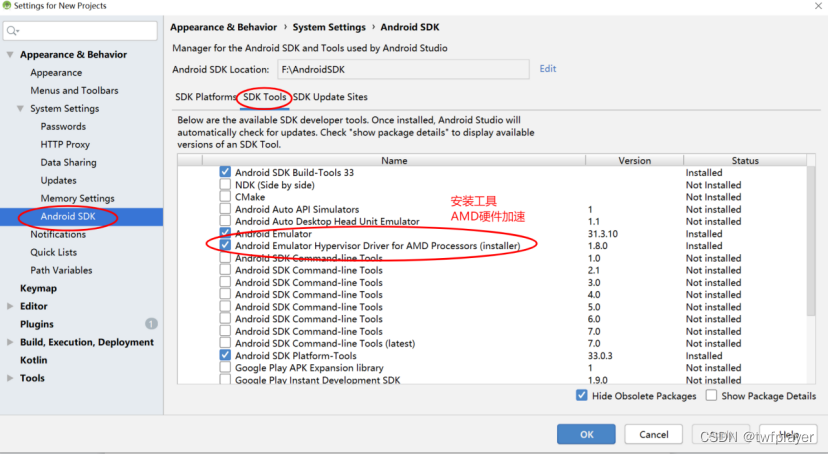
Task: Click version 31.3.10 of Android Emulator
Action: pyautogui.click(x=603, y=233)
